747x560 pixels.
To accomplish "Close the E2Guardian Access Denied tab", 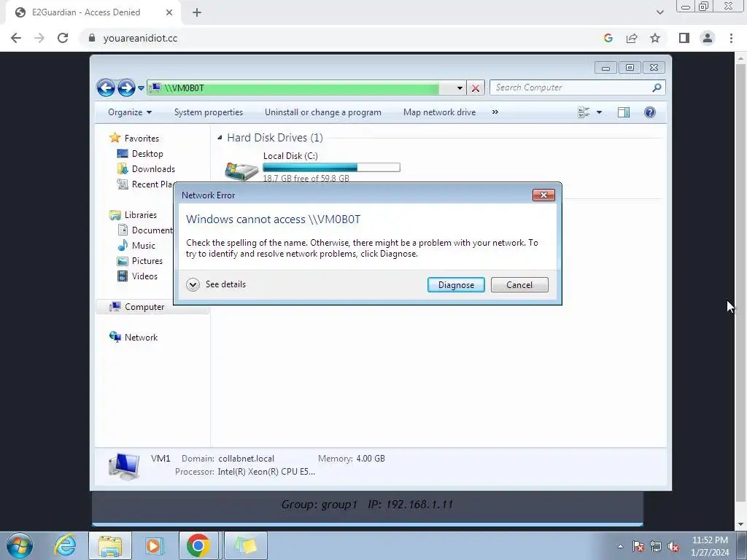I will click(x=169, y=12).
